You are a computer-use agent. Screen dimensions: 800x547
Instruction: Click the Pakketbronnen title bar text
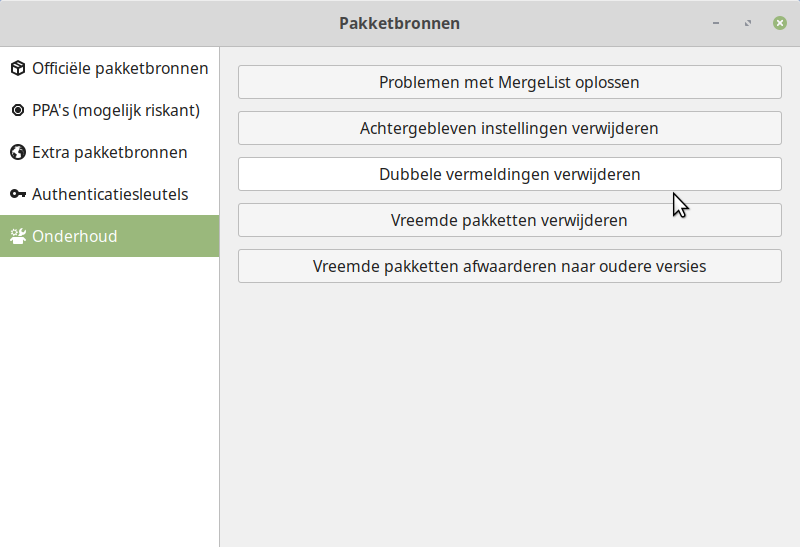399,23
